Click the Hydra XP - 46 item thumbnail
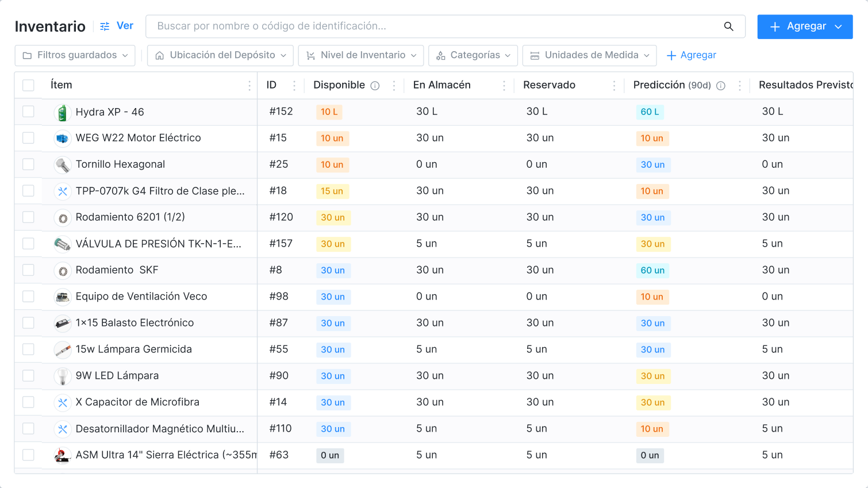 (x=62, y=112)
